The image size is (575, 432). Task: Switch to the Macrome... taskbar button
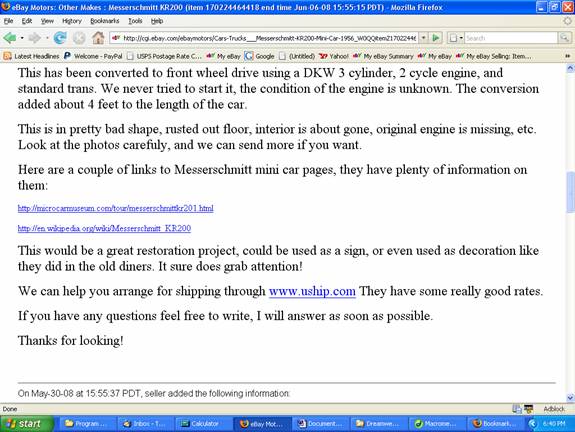click(x=437, y=424)
